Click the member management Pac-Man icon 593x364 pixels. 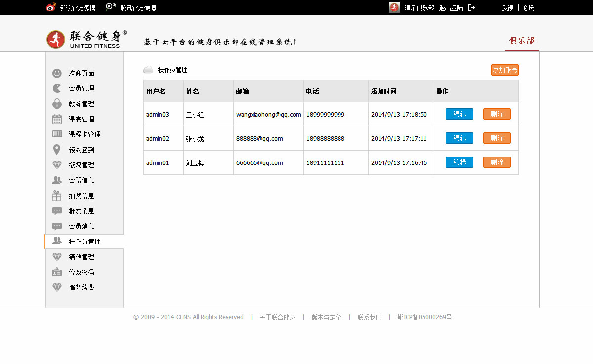[57, 88]
